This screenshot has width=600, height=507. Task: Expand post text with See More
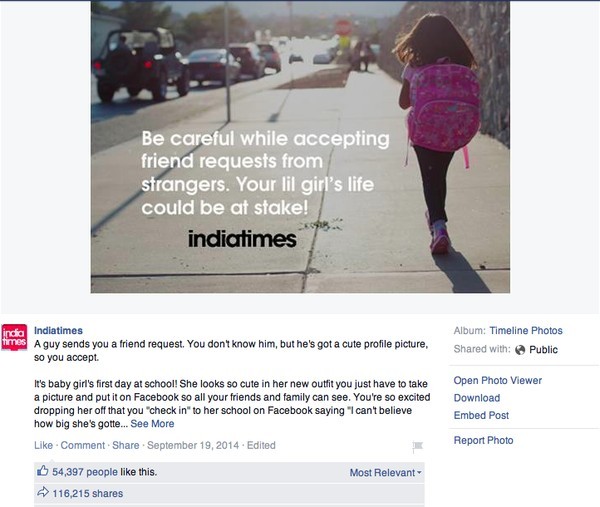pyautogui.click(x=152, y=424)
